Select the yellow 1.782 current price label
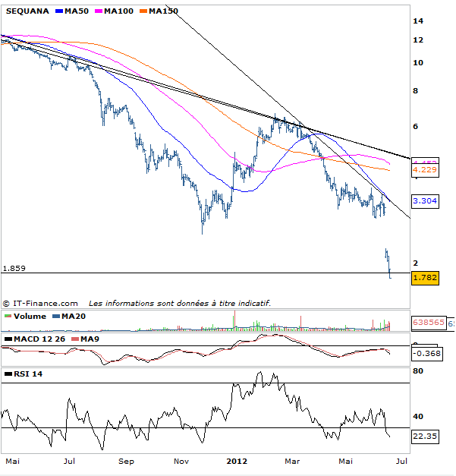The width and height of the screenshot is (456, 476). tap(425, 279)
